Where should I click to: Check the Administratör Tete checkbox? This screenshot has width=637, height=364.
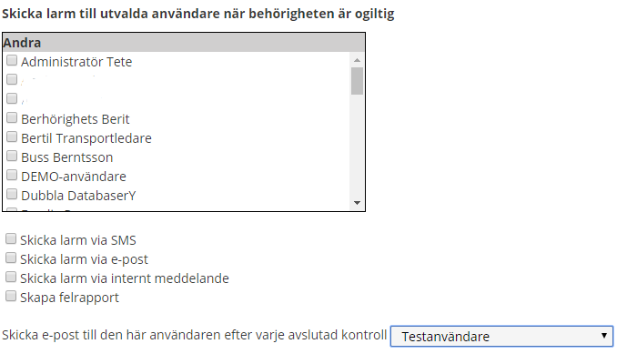point(12,61)
